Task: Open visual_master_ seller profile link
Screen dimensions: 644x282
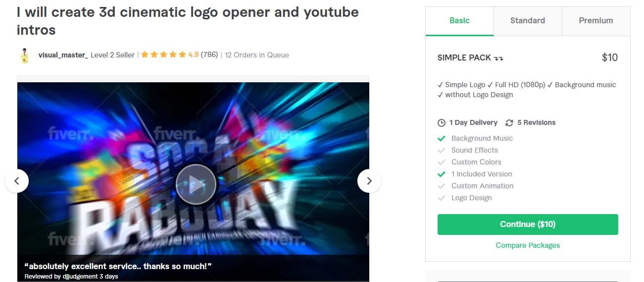Action: point(63,55)
